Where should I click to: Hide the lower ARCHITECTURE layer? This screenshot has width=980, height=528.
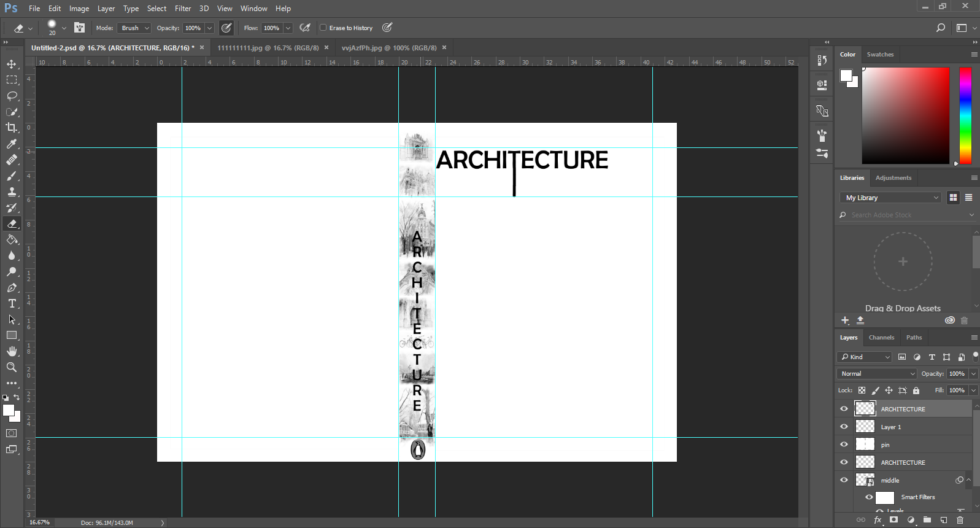[x=844, y=462]
